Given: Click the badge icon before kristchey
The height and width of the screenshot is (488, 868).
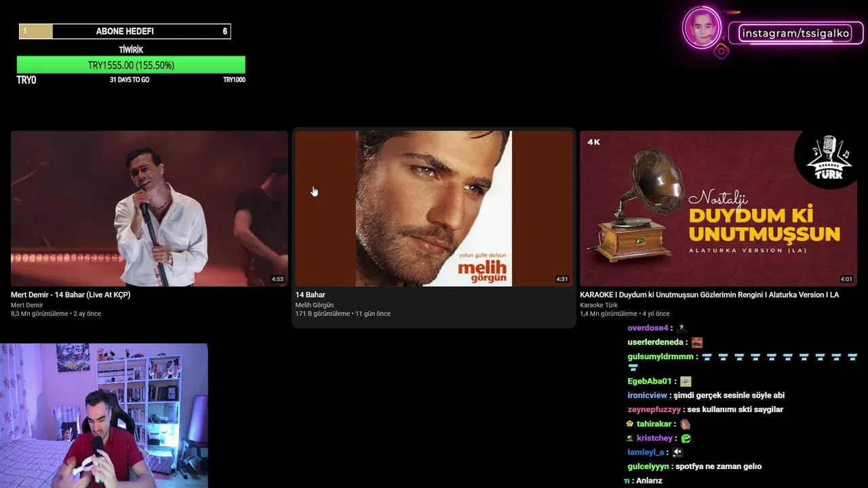Looking at the screenshot, I should click(630, 438).
